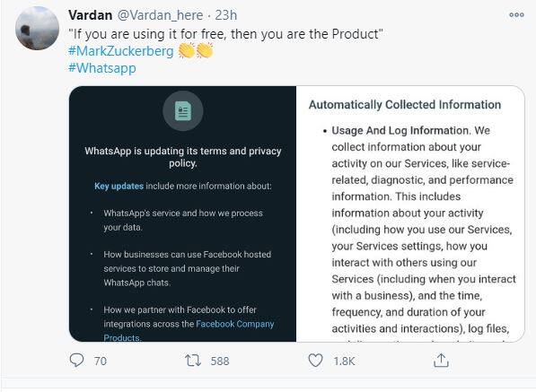Click the 70 replies count
Viewport: 536px width, 392px height.
[101, 361]
